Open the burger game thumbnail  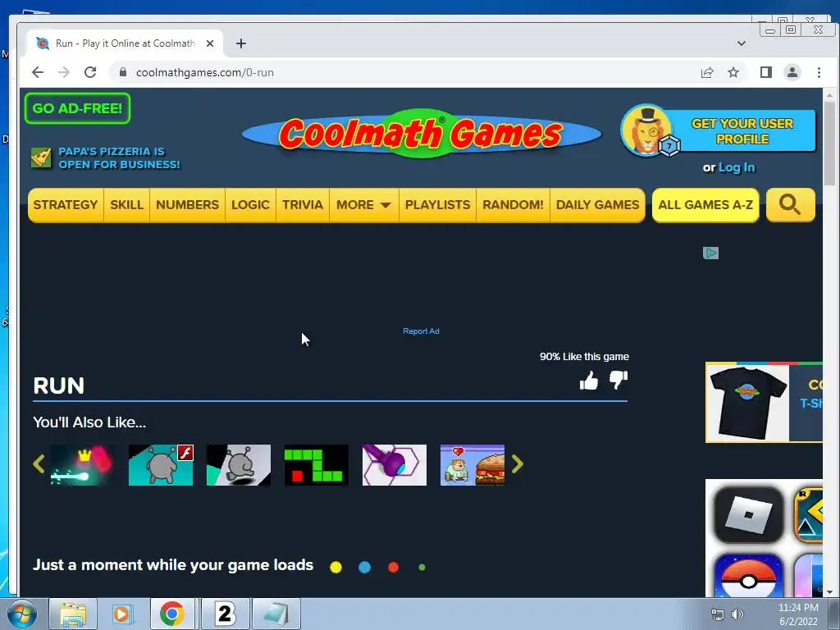(x=472, y=465)
